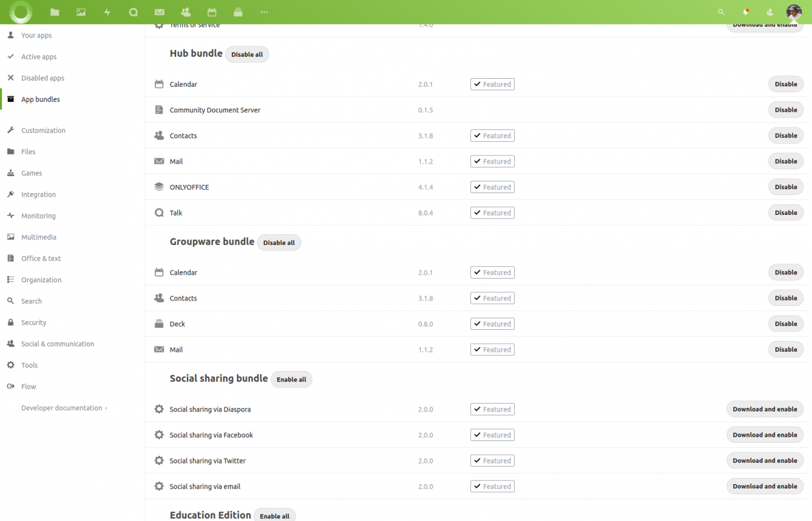
Task: Click the ONLYOFFICE row's layers icon
Action: (x=159, y=187)
